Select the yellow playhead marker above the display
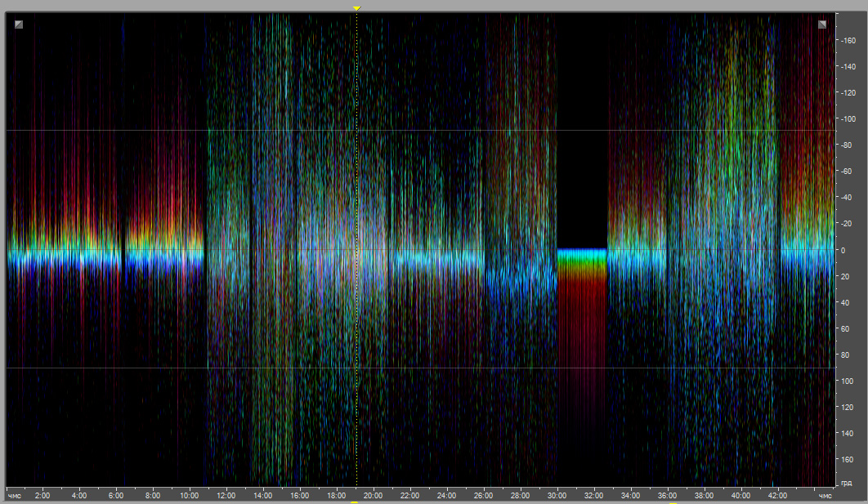 [x=356, y=8]
